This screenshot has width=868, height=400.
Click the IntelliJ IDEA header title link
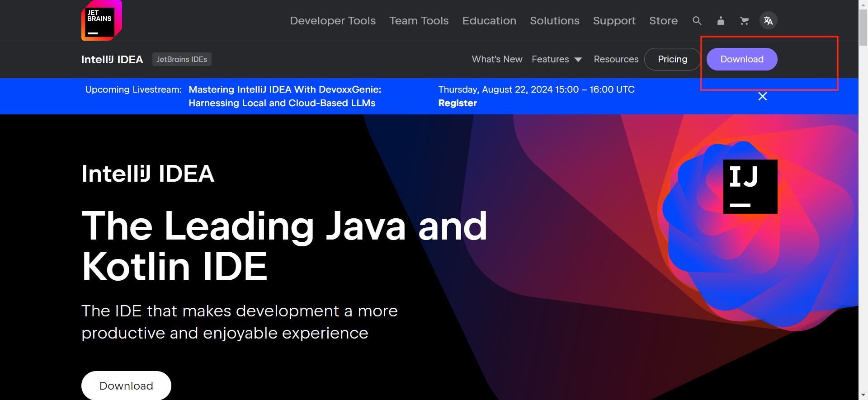(x=112, y=60)
